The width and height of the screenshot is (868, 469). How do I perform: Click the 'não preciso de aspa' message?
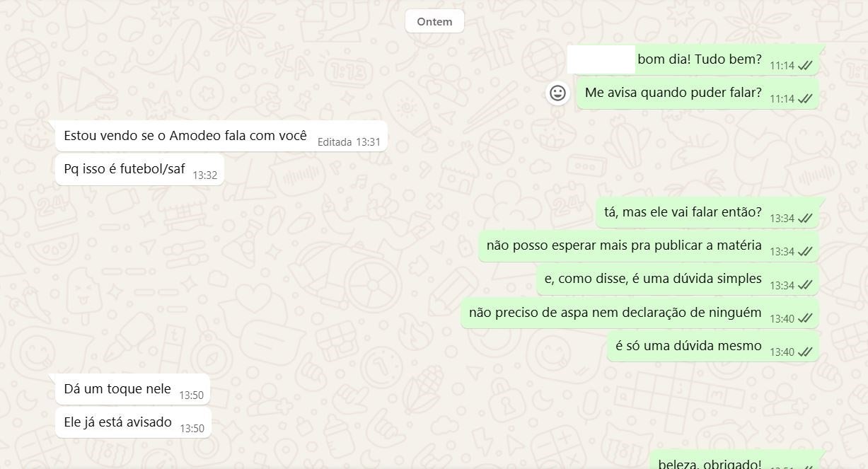(x=640, y=313)
